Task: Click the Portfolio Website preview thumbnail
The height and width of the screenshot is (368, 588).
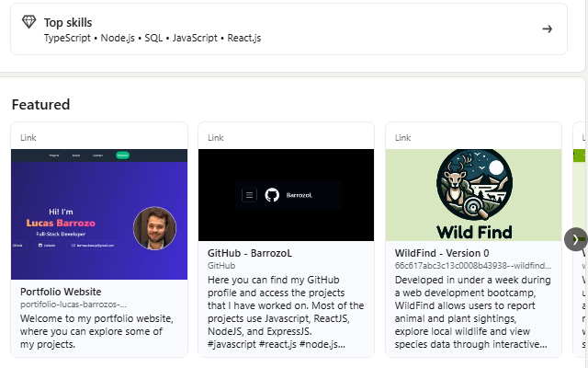Action: [x=99, y=213]
